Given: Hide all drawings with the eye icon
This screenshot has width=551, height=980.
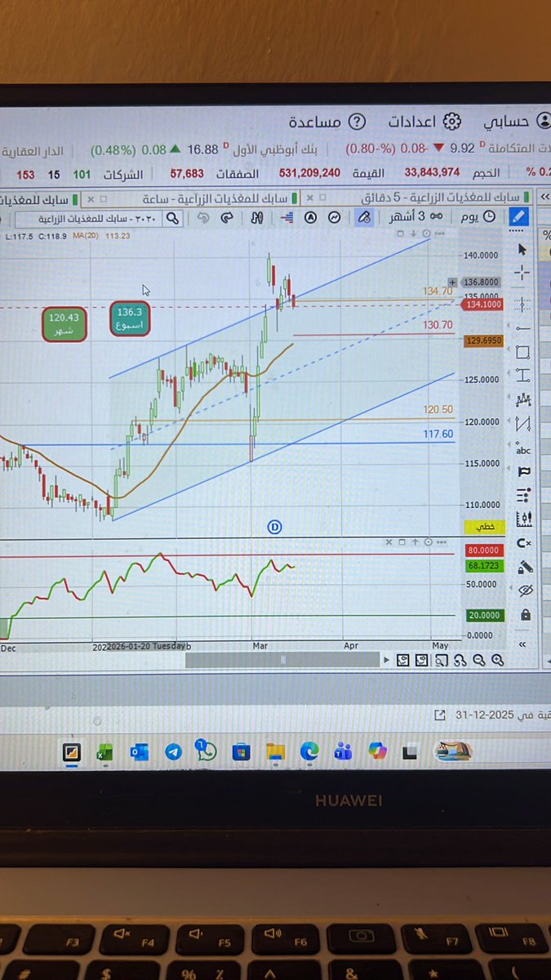Looking at the screenshot, I should coord(525,590).
